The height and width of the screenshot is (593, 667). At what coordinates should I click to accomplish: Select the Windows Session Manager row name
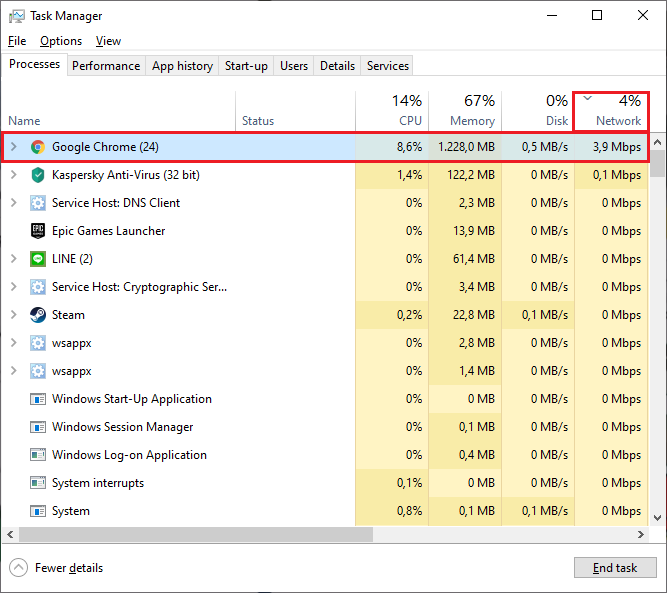[123, 427]
